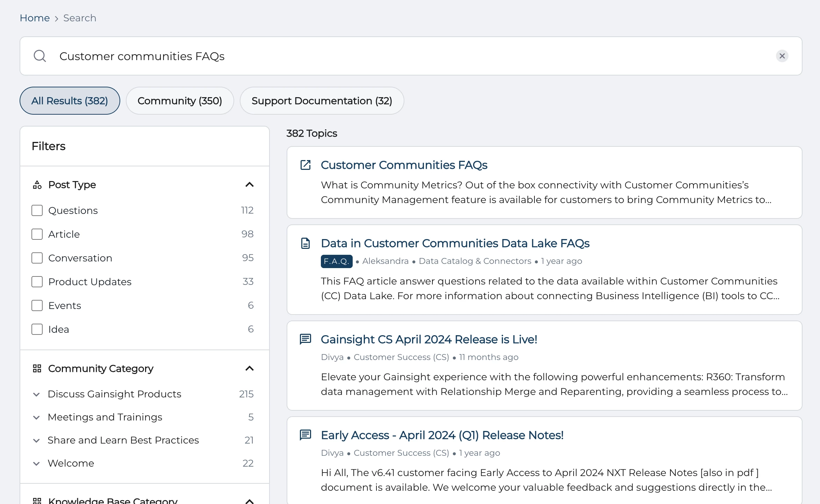Click author Aleksandra on the Data Lake result
The width and height of the screenshot is (820, 504).
click(x=385, y=261)
